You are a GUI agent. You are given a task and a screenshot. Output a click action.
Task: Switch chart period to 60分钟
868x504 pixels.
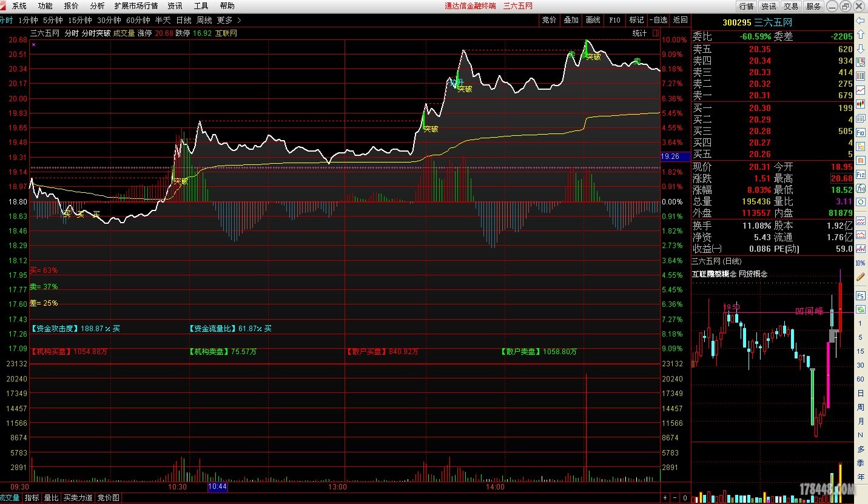pos(138,20)
